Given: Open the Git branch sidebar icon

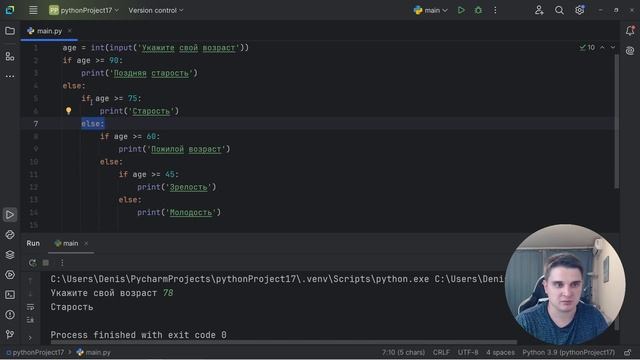Looking at the screenshot, I should (x=10, y=335).
